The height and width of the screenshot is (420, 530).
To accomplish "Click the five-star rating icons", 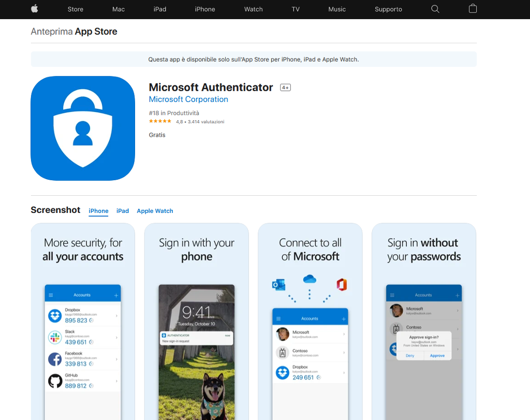I will click(x=160, y=122).
